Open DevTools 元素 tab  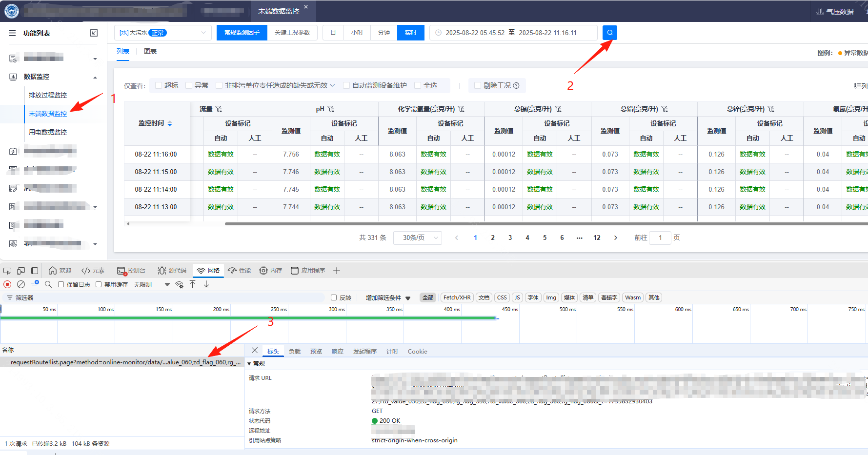[93, 271]
